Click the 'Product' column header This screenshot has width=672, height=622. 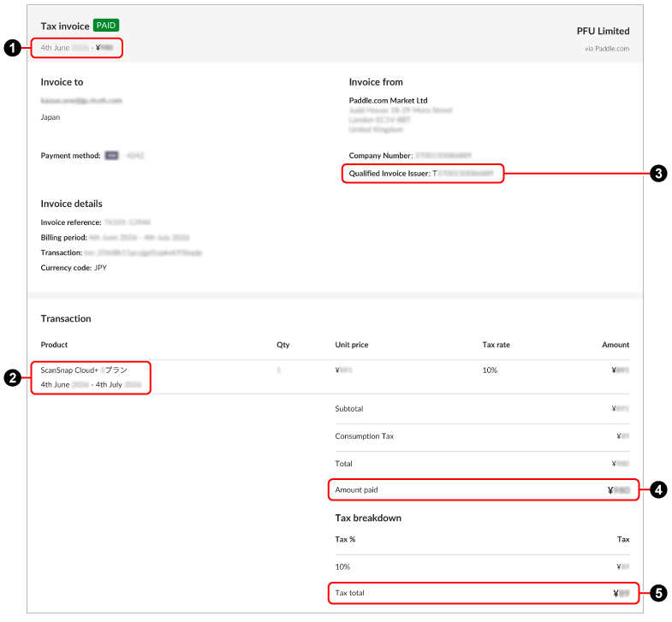[x=54, y=345]
